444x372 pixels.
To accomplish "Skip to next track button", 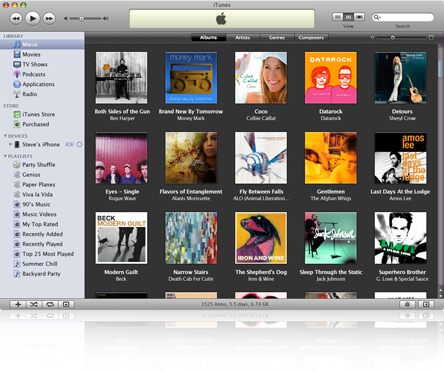I will coord(49,18).
